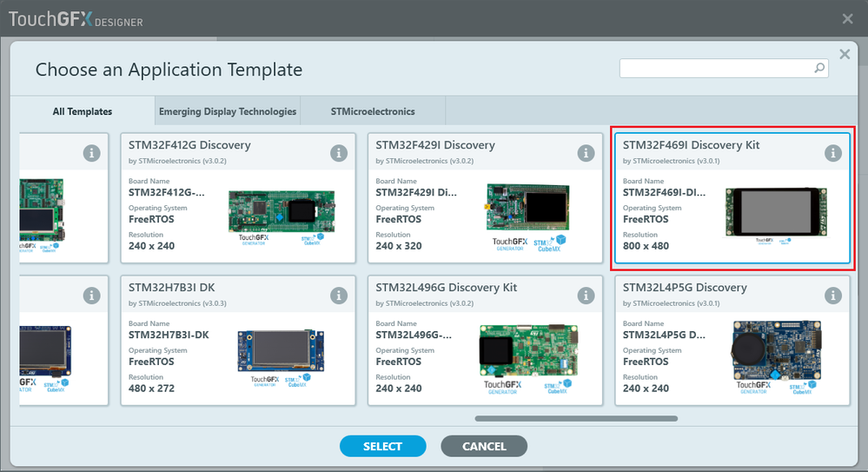Open info for STM32L496G Discovery Kit
The width and height of the screenshot is (868, 472).
586,296
